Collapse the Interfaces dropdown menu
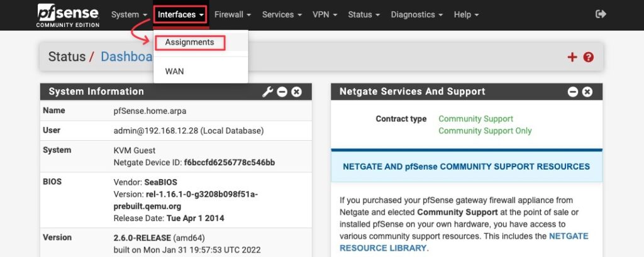 coord(180,14)
